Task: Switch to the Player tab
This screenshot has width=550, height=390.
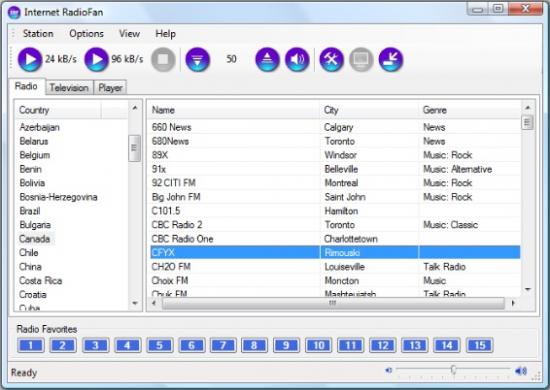Action: click(x=110, y=88)
